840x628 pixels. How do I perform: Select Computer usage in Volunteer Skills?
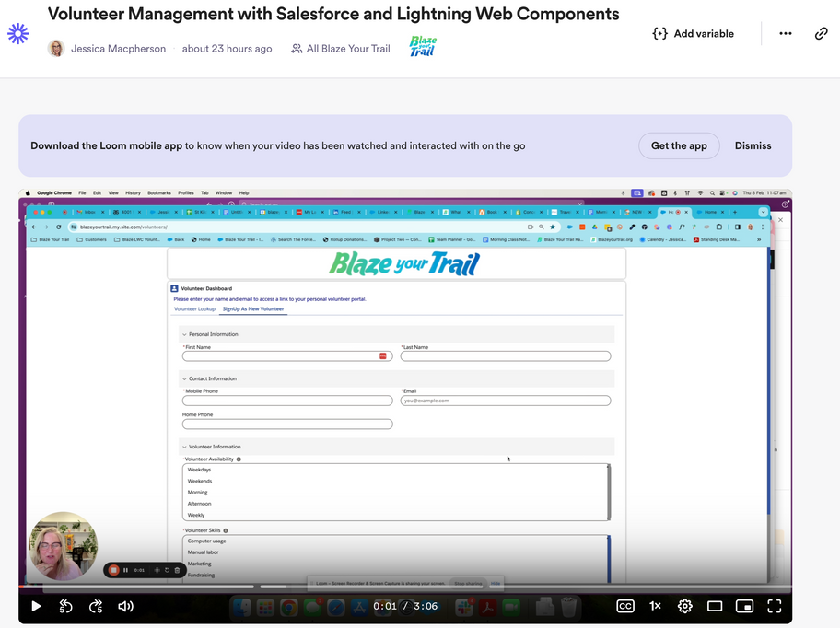click(206, 541)
